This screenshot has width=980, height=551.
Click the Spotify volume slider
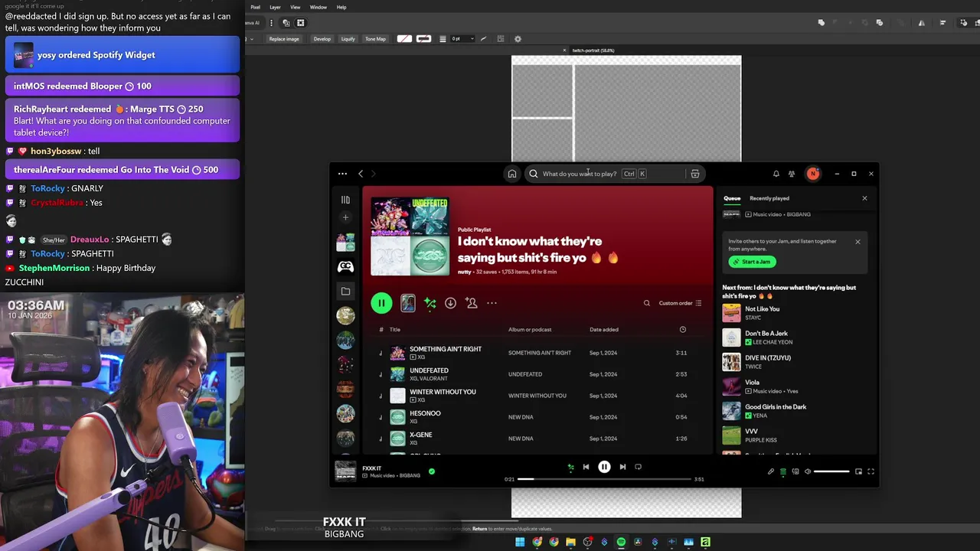tap(831, 471)
